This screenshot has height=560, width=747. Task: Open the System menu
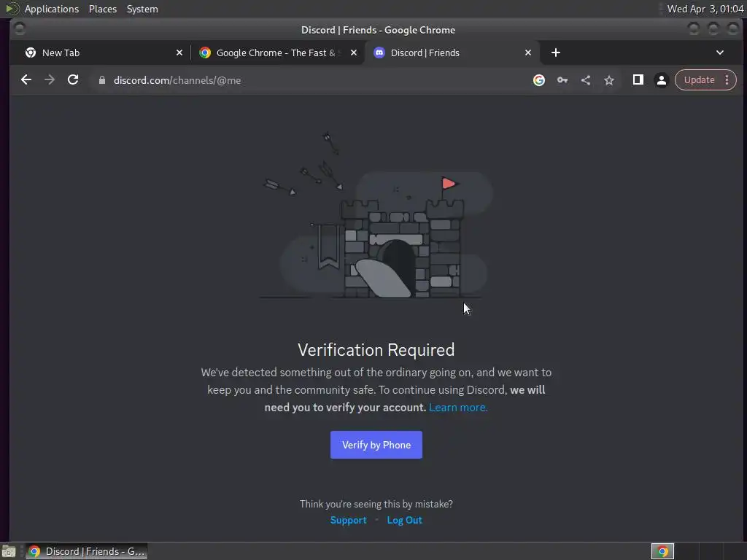[x=142, y=9]
